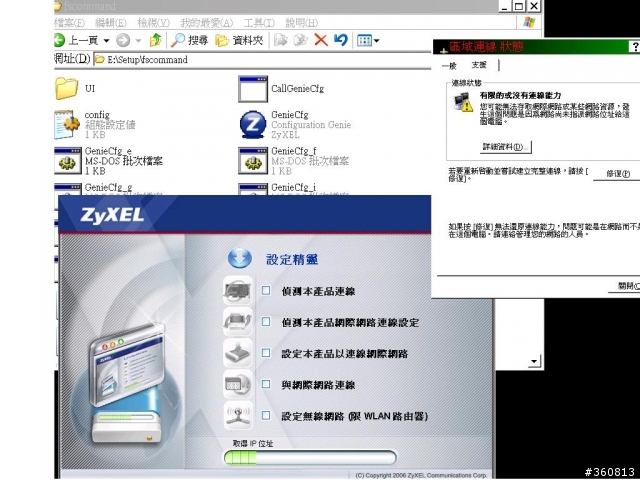640x480 pixels.
Task: Select the GenieCfg_i batch file icon
Action: [x=253, y=189]
